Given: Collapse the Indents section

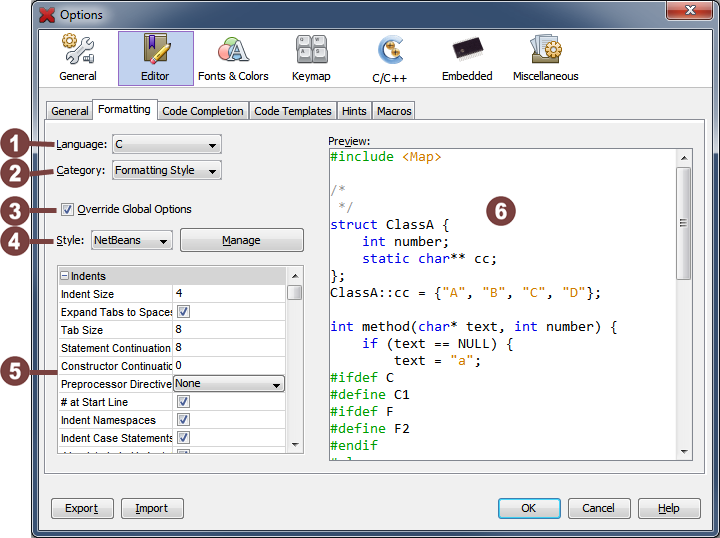Looking at the screenshot, I should click(x=65, y=276).
